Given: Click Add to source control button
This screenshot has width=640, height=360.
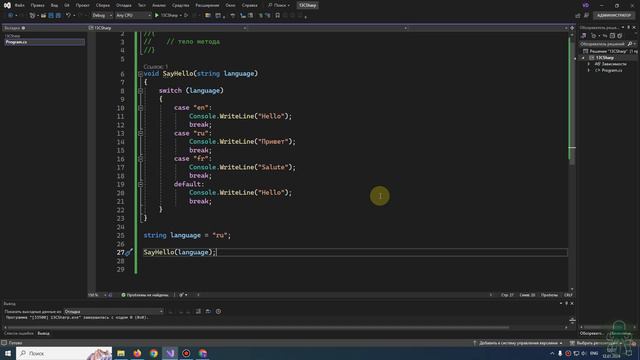Looking at the screenshot, I should click(x=518, y=343).
